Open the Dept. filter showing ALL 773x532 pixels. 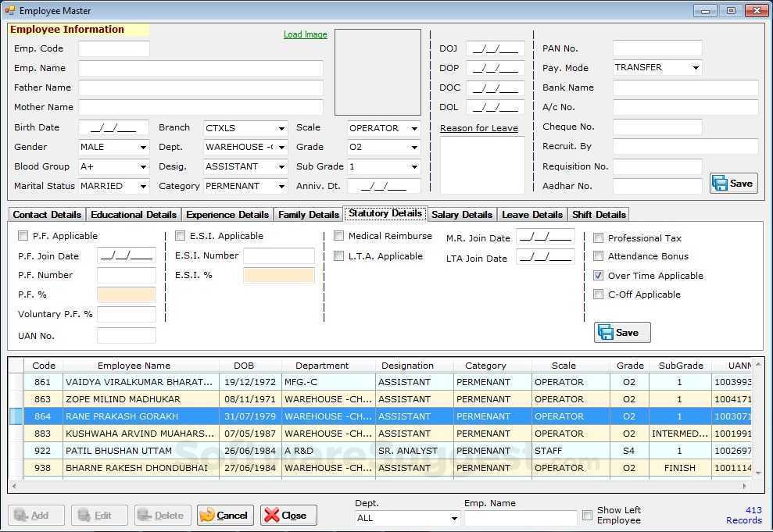(x=453, y=518)
